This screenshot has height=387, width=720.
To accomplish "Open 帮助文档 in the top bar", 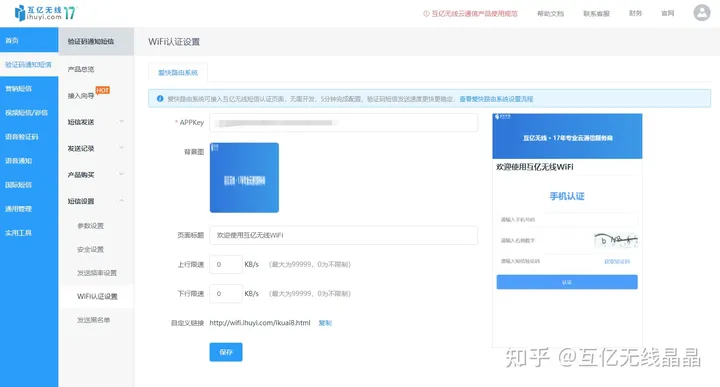I will coord(551,14).
